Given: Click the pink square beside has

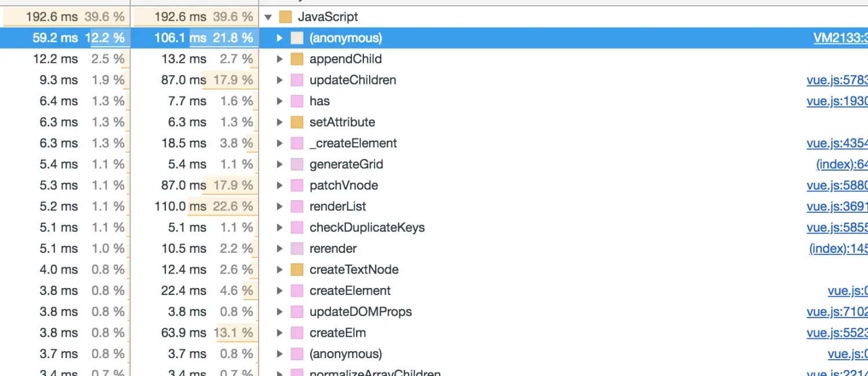Looking at the screenshot, I should 297,101.
